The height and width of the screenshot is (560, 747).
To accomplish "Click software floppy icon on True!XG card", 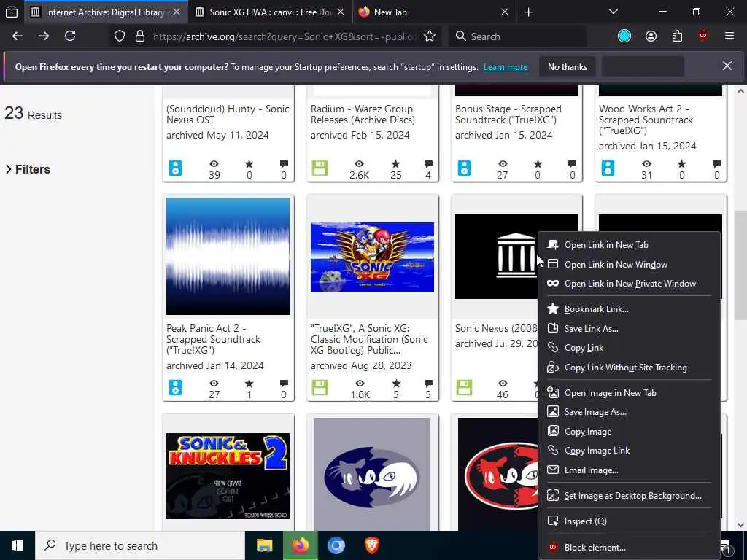I will click(320, 388).
